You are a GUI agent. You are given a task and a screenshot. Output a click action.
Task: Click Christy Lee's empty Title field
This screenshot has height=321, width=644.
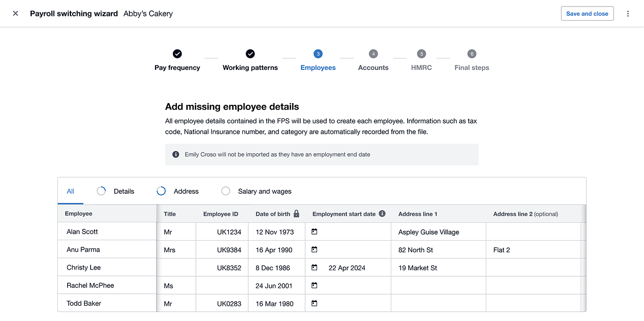pyautogui.click(x=176, y=267)
